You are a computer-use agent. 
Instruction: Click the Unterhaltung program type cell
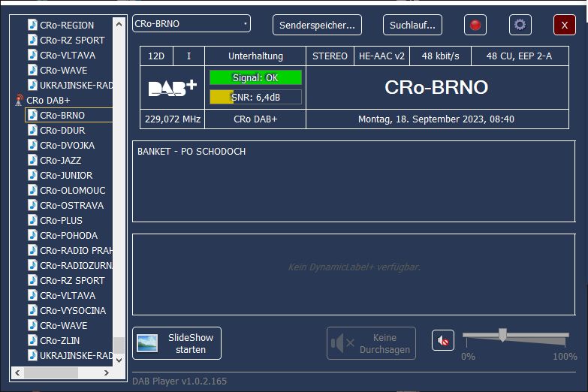coord(255,56)
